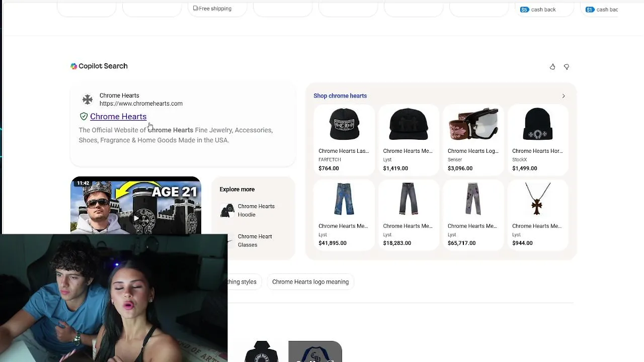
Task: Click the hoodie image at page bottom
Action: point(262,351)
